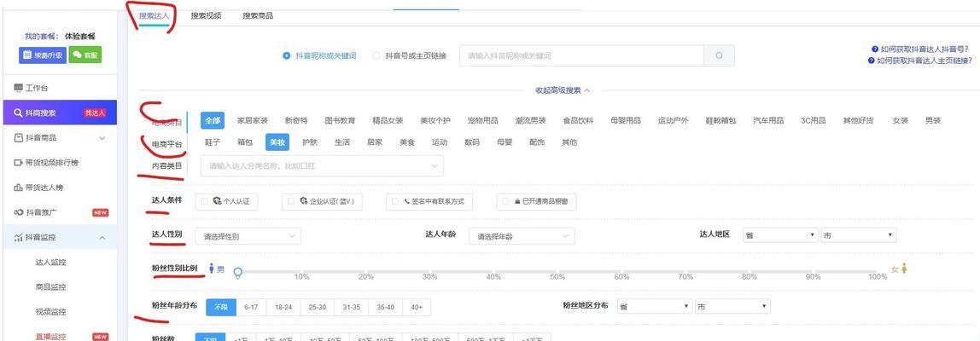Click the 50% mark on gender slider
Image resolution: width=980 pixels, height=341 pixels.
point(557,277)
